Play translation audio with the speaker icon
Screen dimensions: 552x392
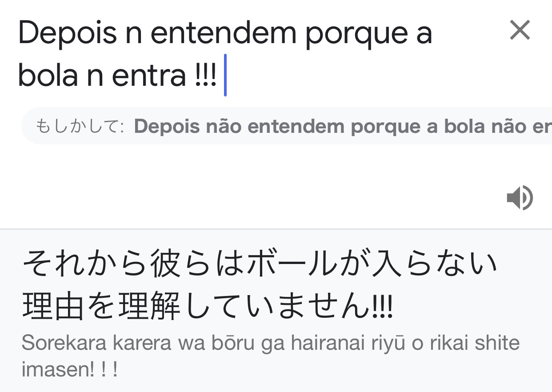point(520,198)
